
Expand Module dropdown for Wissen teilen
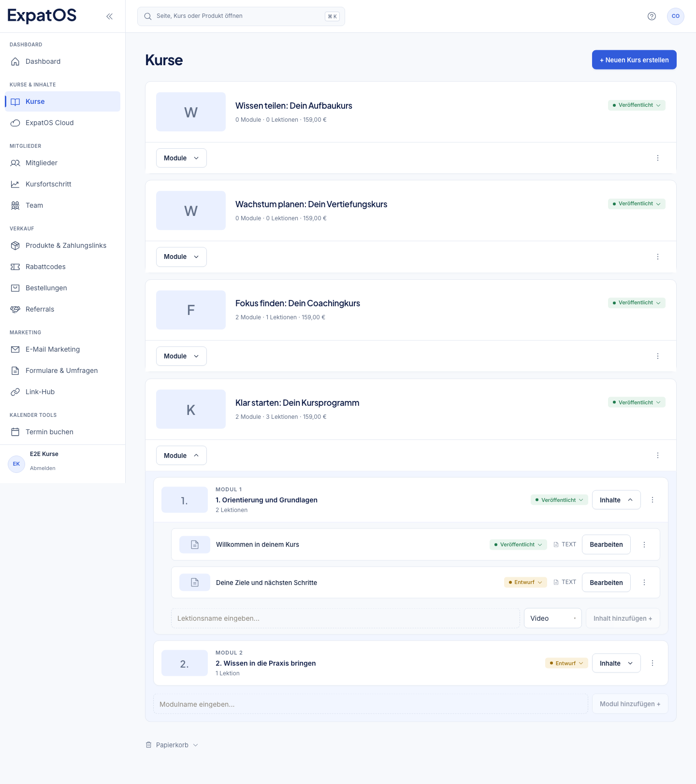181,158
